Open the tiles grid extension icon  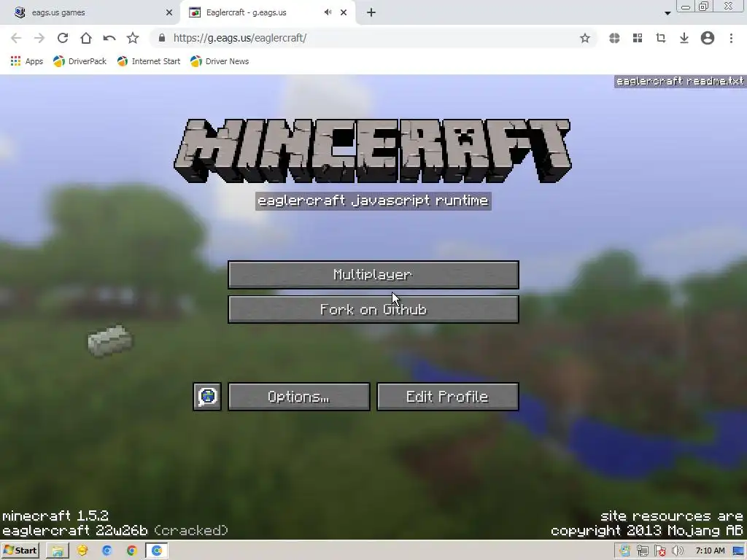[x=638, y=38]
